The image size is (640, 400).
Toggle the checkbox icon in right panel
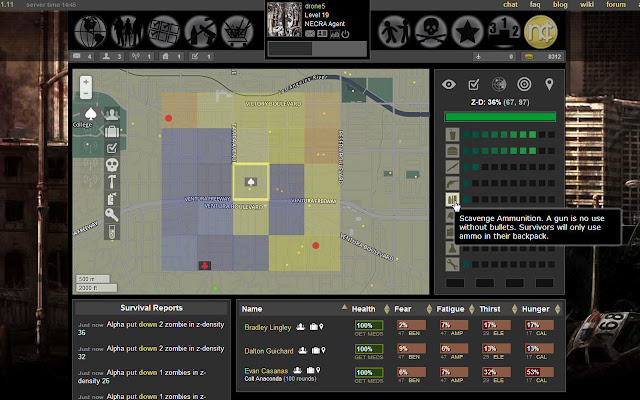tap(474, 83)
